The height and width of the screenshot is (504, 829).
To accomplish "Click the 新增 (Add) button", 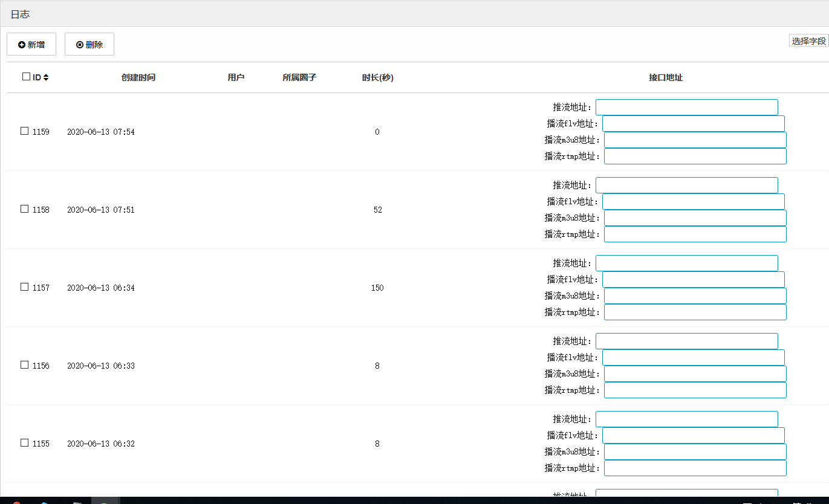I will 31,45.
